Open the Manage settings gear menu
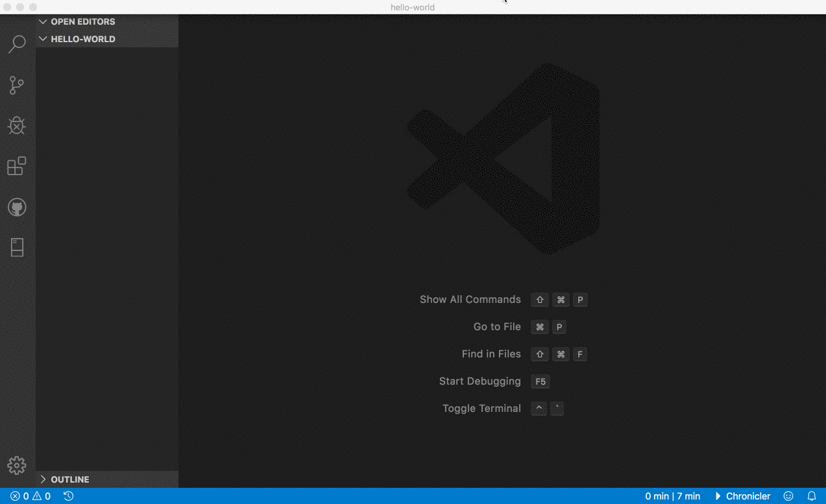The height and width of the screenshot is (504, 826). point(18,465)
